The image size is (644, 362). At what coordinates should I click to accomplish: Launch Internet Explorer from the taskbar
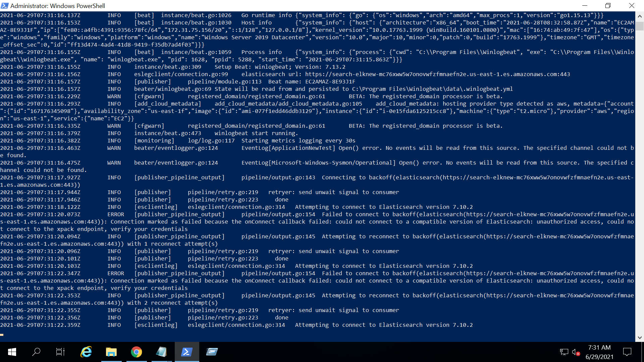point(86,352)
